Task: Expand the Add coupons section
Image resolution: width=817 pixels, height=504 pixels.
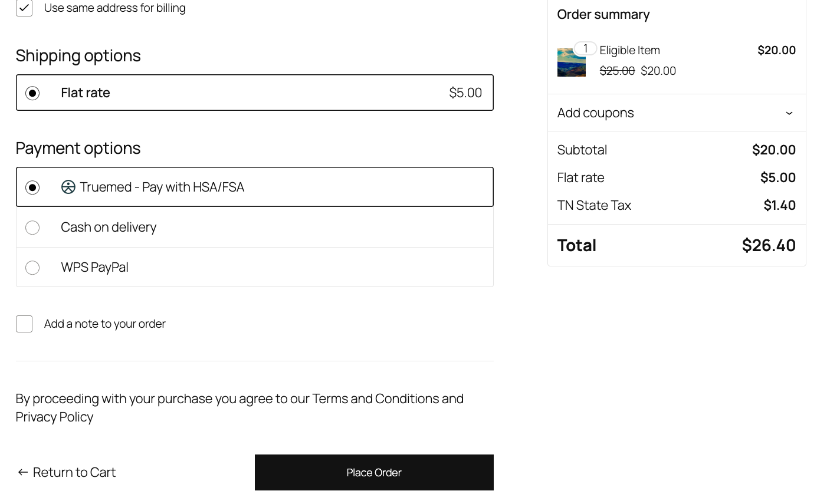Action: [595, 113]
